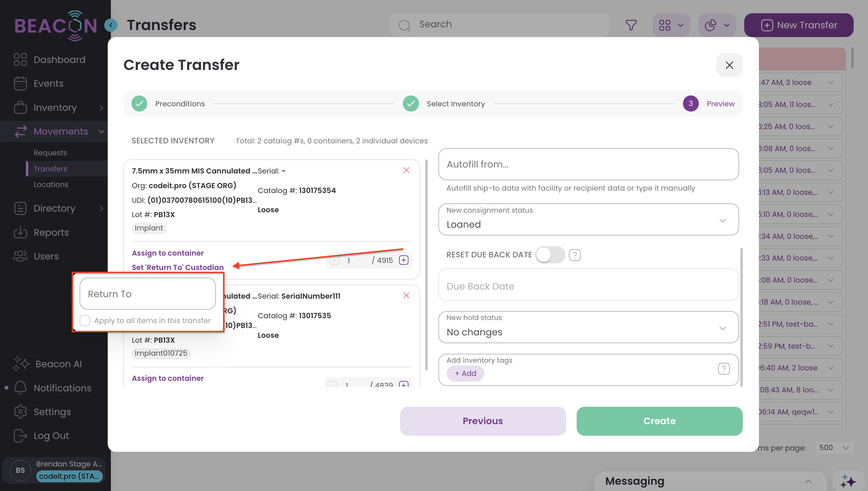Open Beacon AI sparkle button at bottom right
The width and height of the screenshot is (868, 491).
coord(848,482)
